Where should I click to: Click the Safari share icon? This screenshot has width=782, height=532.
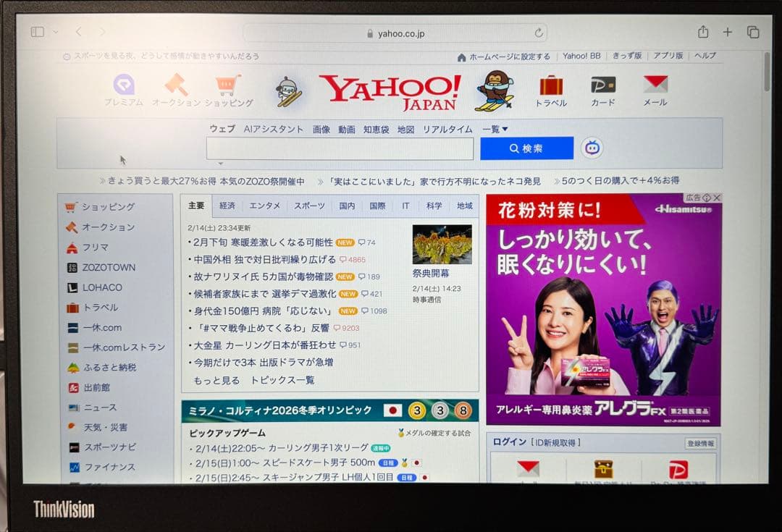point(702,32)
